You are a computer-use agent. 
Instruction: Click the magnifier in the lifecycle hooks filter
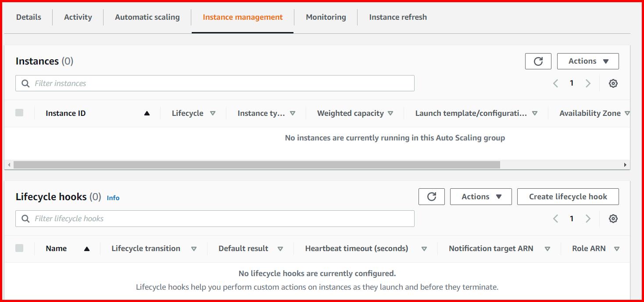click(x=25, y=218)
